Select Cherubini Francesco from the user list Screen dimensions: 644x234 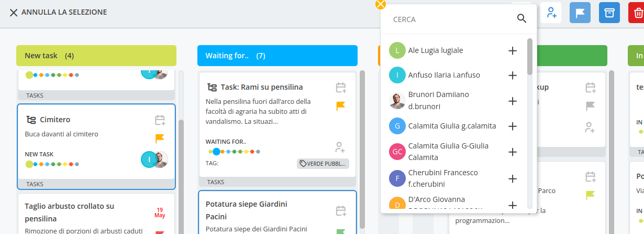(x=442, y=178)
